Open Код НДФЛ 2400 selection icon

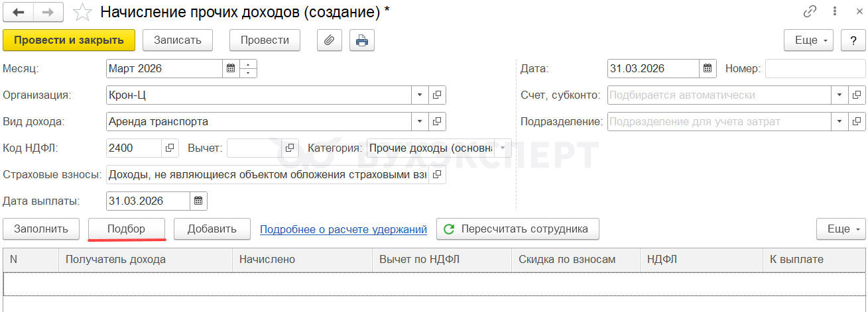(x=170, y=148)
